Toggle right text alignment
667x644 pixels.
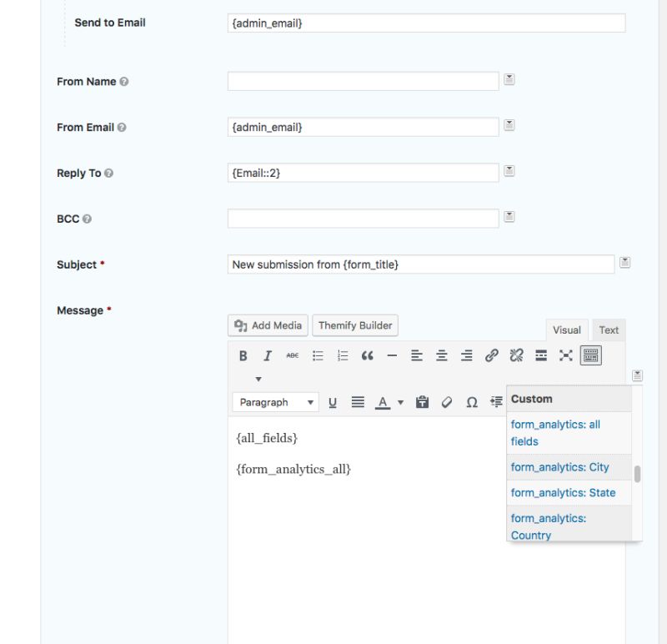point(467,355)
